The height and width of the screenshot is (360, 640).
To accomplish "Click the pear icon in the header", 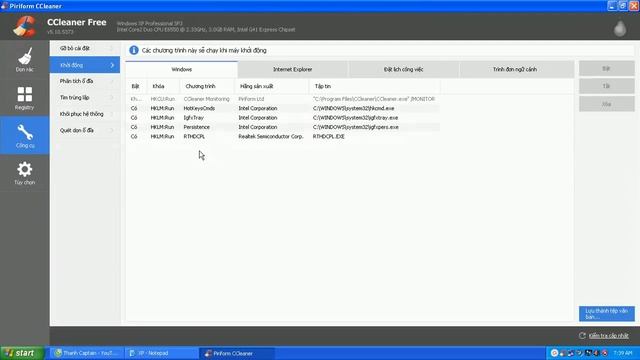I will (620, 28).
